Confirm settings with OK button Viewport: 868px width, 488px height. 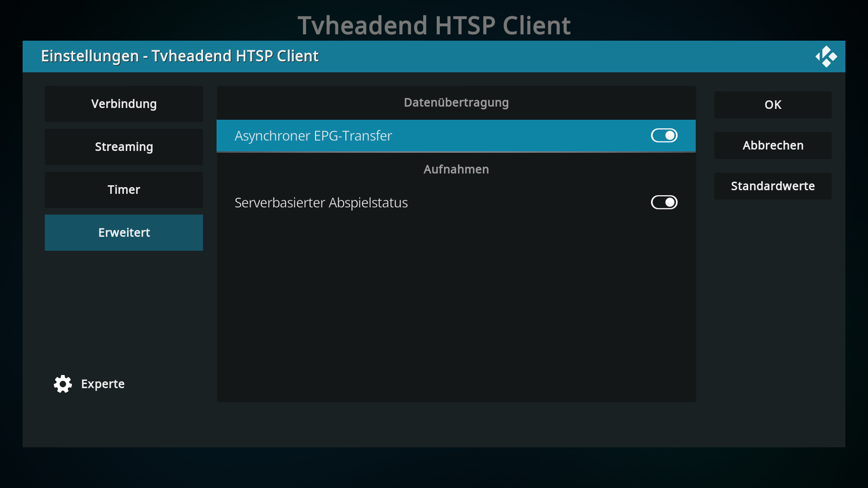click(773, 105)
